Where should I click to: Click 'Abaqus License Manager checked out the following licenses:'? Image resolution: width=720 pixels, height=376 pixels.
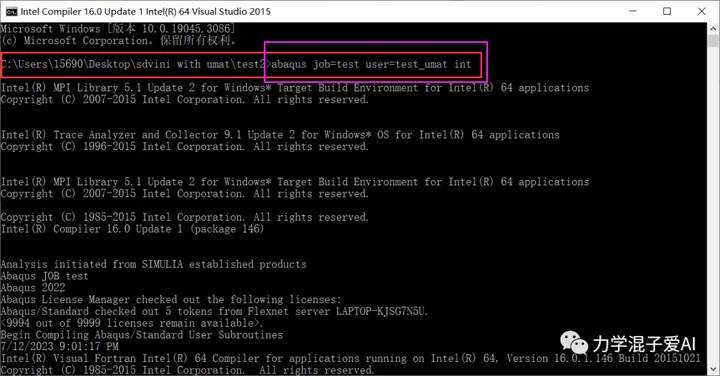[x=171, y=299]
